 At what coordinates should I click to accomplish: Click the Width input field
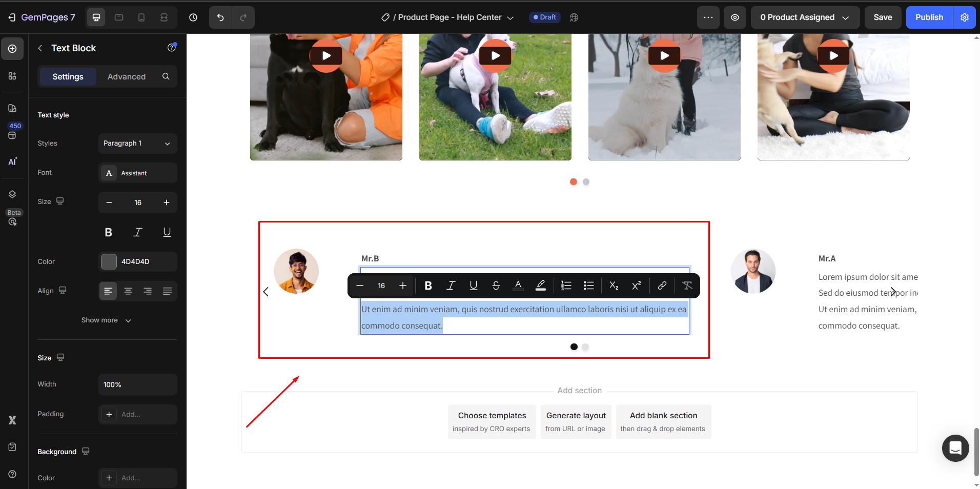tap(137, 384)
